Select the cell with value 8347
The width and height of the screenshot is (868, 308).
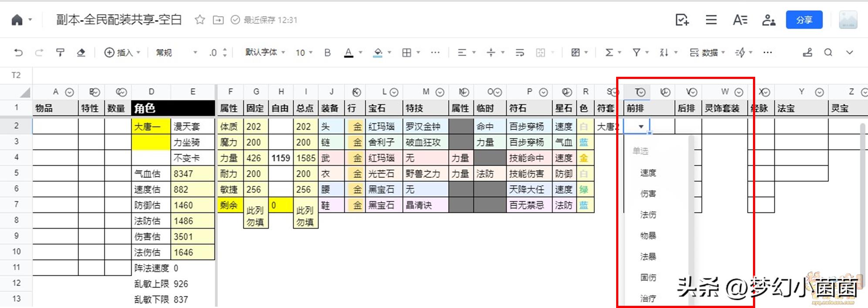[x=192, y=174]
